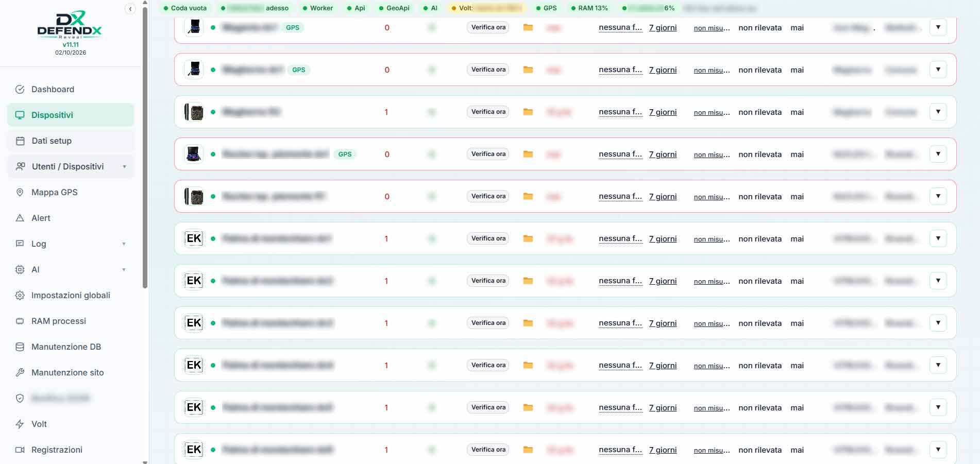The width and height of the screenshot is (980, 464).
Task: Open the Dashboard icon in the sidebar
Action: (x=20, y=89)
